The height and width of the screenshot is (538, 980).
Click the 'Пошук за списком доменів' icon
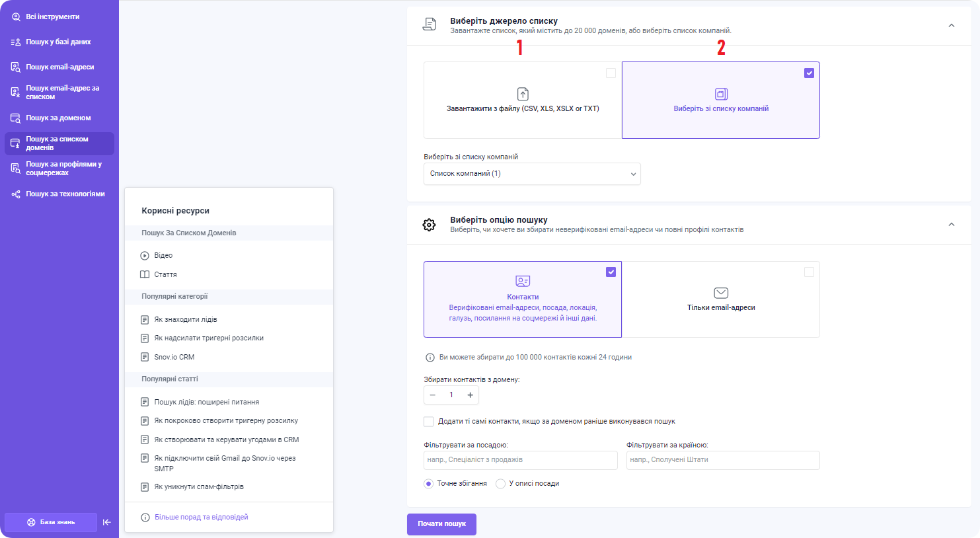pos(16,143)
